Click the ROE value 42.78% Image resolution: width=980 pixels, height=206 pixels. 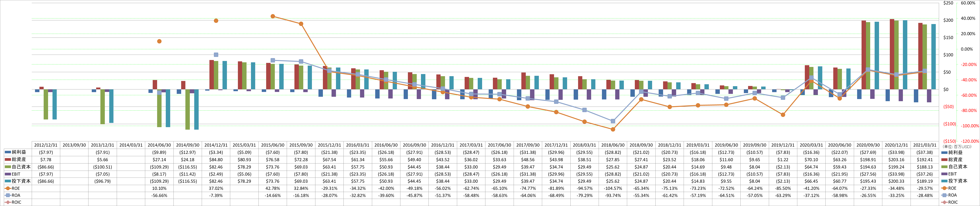[x=272, y=188]
